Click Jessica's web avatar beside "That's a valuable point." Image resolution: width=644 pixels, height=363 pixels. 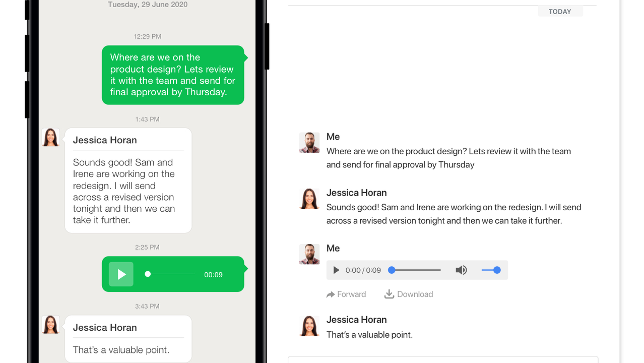pos(309,326)
